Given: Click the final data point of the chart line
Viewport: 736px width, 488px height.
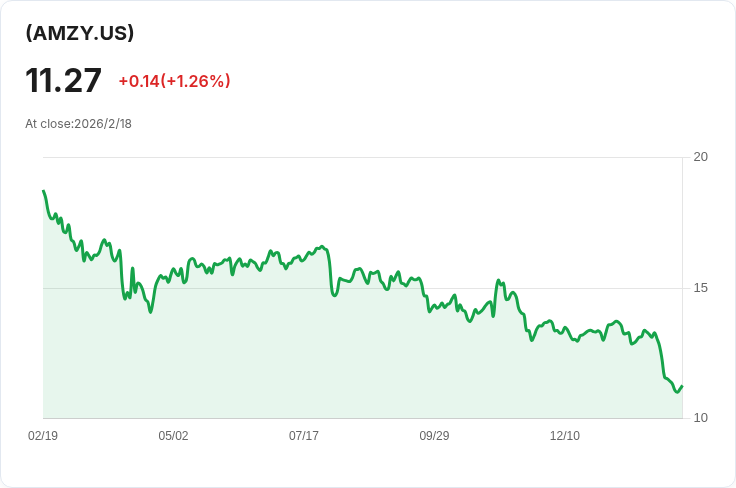Looking at the screenshot, I should coord(681,386).
